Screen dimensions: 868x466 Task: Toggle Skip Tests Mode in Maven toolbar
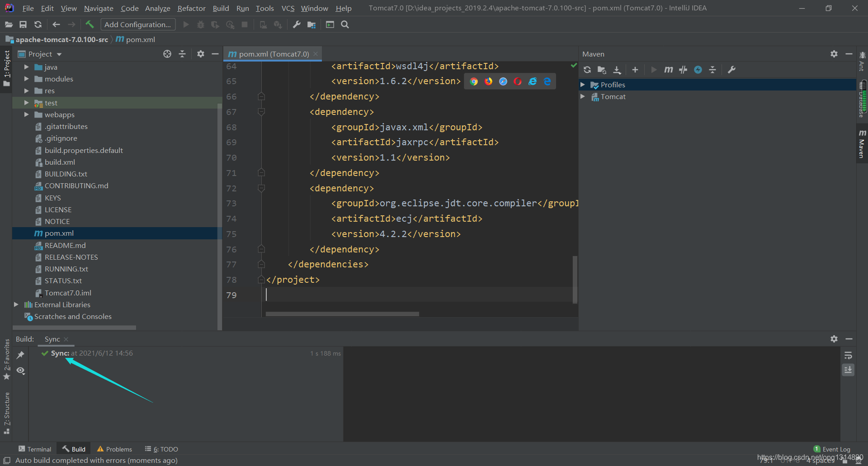(x=698, y=70)
